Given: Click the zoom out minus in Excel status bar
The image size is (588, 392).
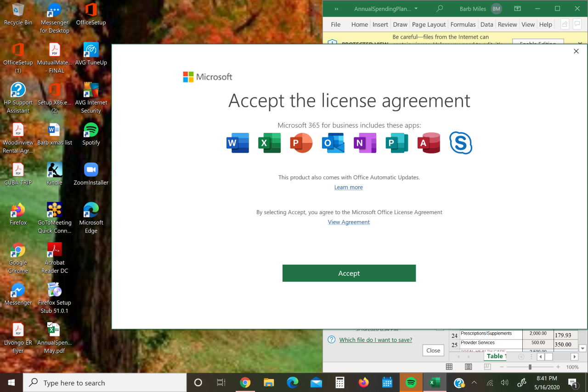Looking at the screenshot, I should (x=502, y=367).
